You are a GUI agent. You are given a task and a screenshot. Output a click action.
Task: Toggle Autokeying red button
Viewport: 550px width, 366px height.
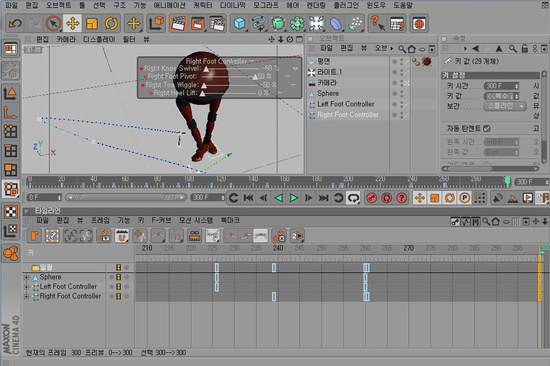point(387,198)
